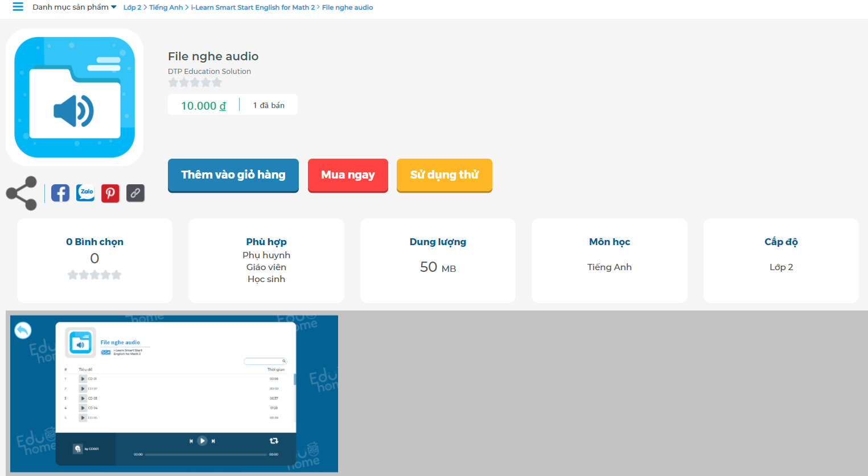Click the Cấp độ heading
Image resolution: width=868 pixels, height=476 pixels.
click(x=781, y=242)
